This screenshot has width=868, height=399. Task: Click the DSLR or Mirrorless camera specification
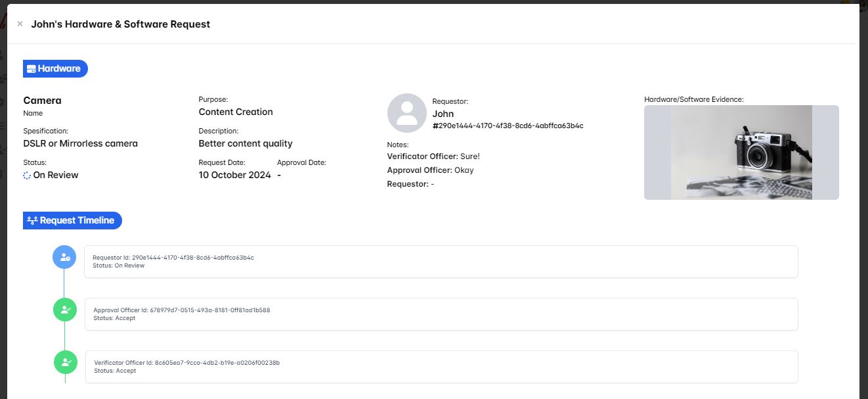tap(80, 143)
